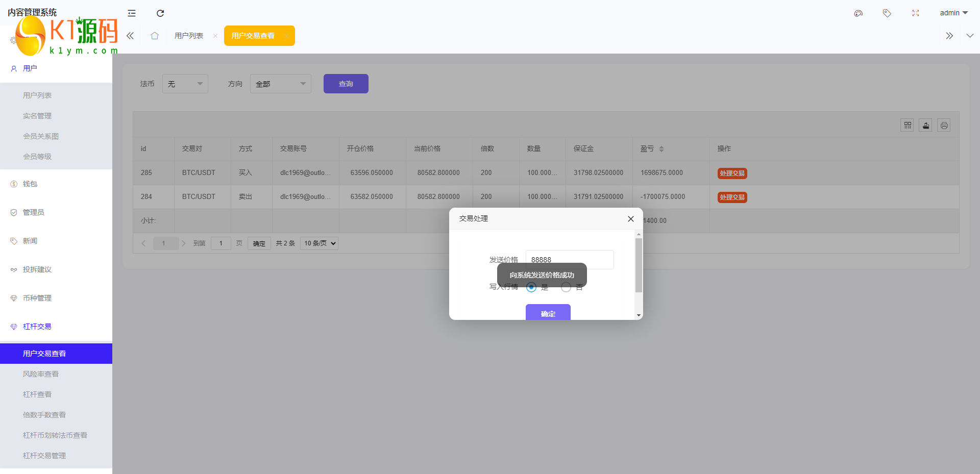This screenshot has height=474, width=980.
Task: Click the refresh icon in top bar
Action: point(160,13)
